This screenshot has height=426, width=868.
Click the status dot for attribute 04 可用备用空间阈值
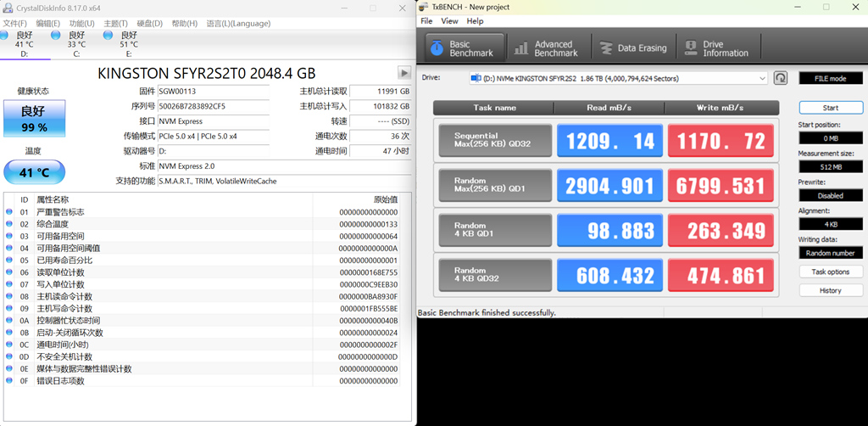pos(8,248)
